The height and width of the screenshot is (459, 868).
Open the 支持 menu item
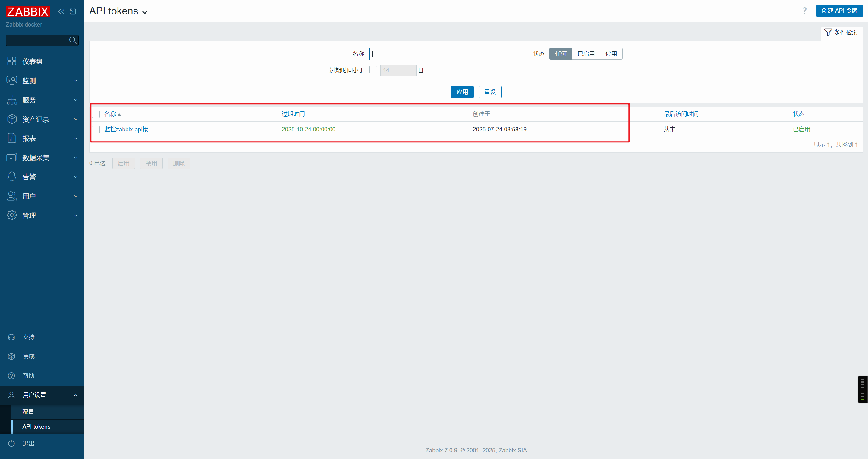pyautogui.click(x=42, y=337)
